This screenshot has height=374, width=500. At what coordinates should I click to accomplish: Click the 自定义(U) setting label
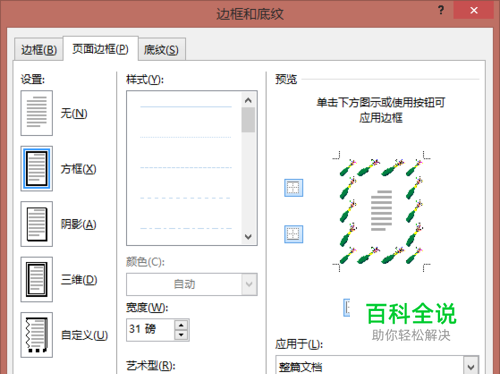point(84,335)
